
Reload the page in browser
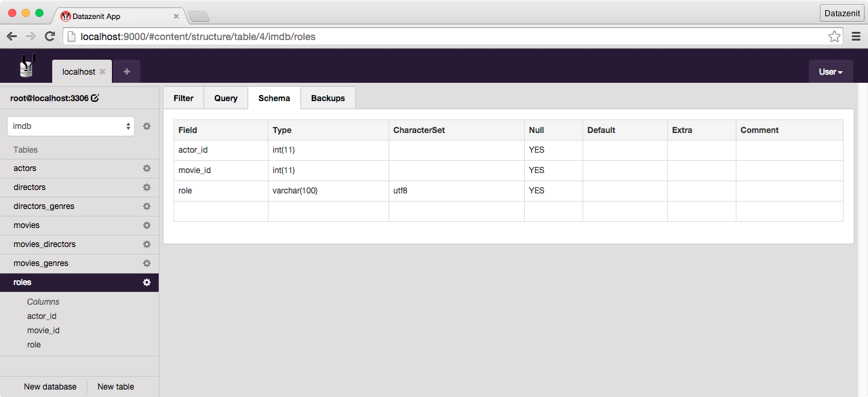pos(50,37)
